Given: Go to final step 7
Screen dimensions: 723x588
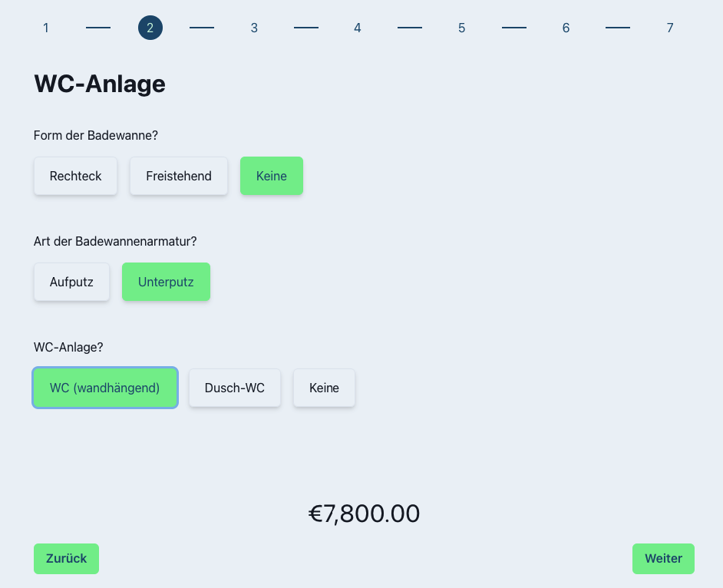Looking at the screenshot, I should [x=670, y=28].
